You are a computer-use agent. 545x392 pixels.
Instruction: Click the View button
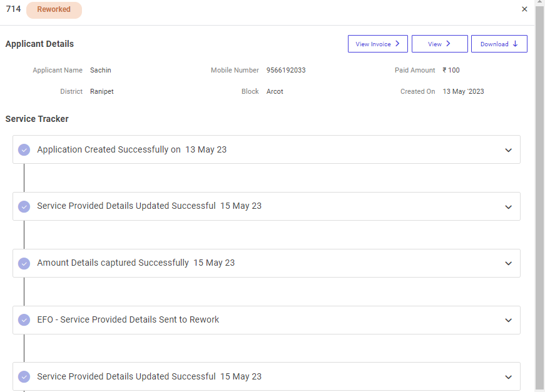tap(439, 44)
